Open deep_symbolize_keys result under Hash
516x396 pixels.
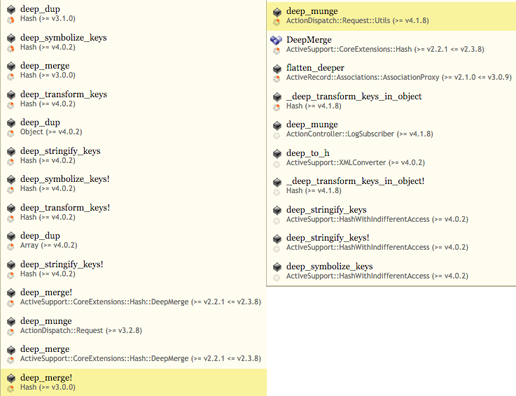[x=63, y=38]
